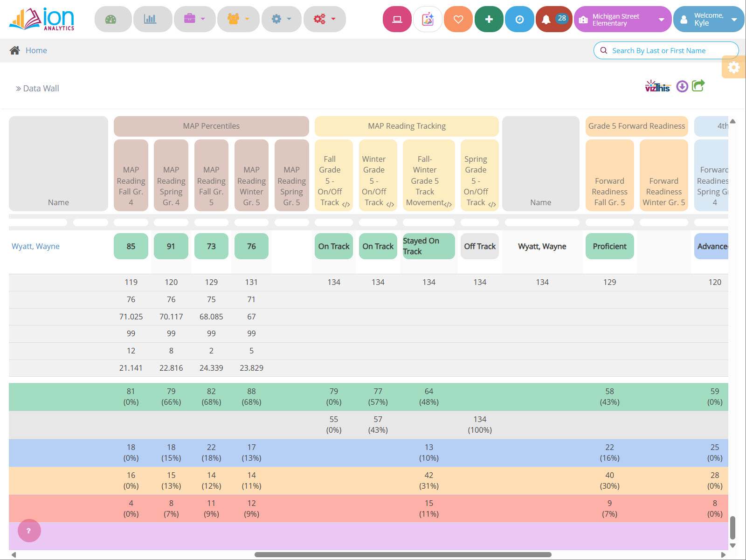Click the Stayed On Track cell
The height and width of the screenshot is (560, 746).
coord(428,246)
